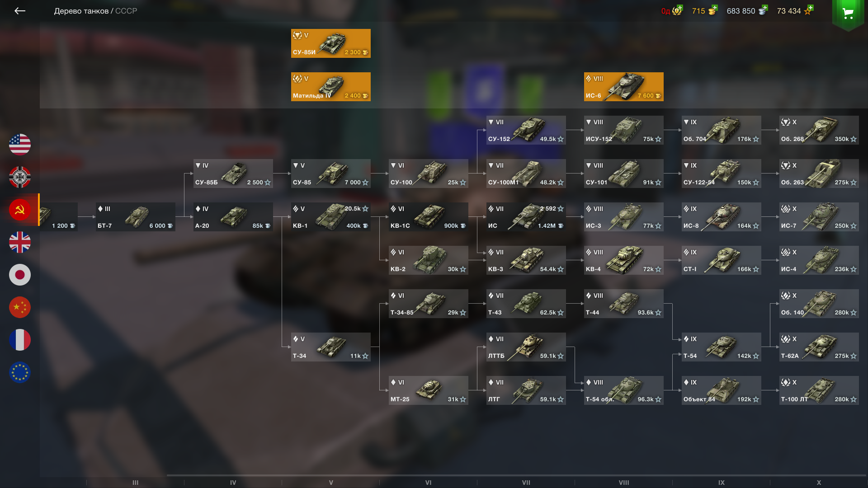This screenshot has height=488, width=868.
Task: Select the Germany nation emblem
Action: pos(20,177)
